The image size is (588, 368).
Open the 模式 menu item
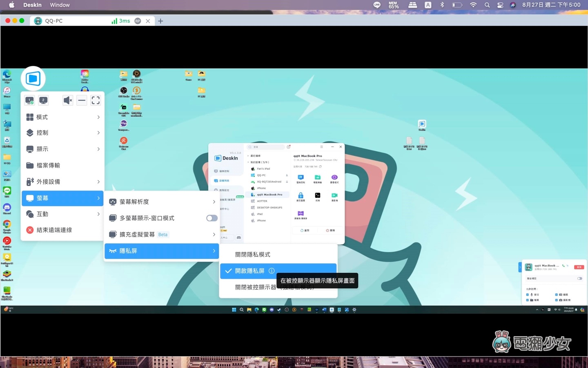[62, 117]
